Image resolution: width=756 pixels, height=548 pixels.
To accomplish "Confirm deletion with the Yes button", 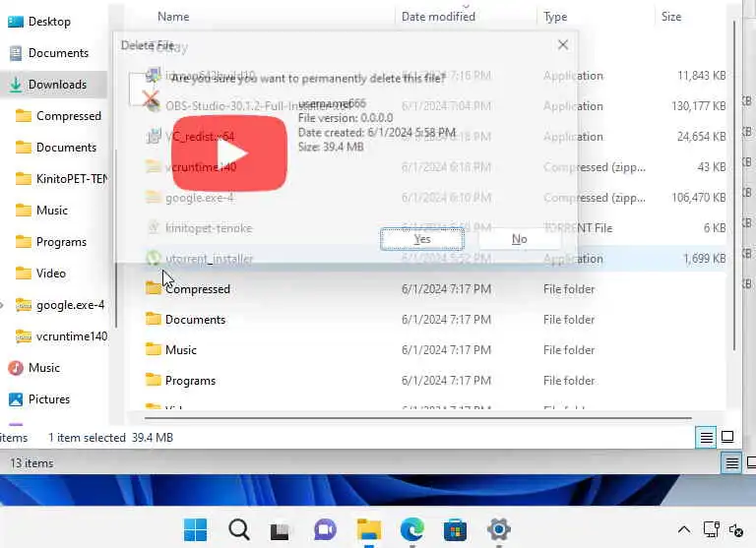I will (422, 239).
